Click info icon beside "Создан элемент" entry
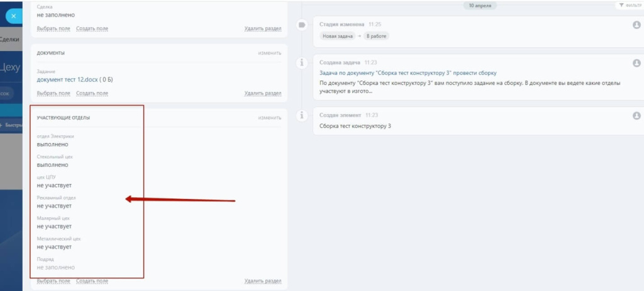 pos(302,115)
